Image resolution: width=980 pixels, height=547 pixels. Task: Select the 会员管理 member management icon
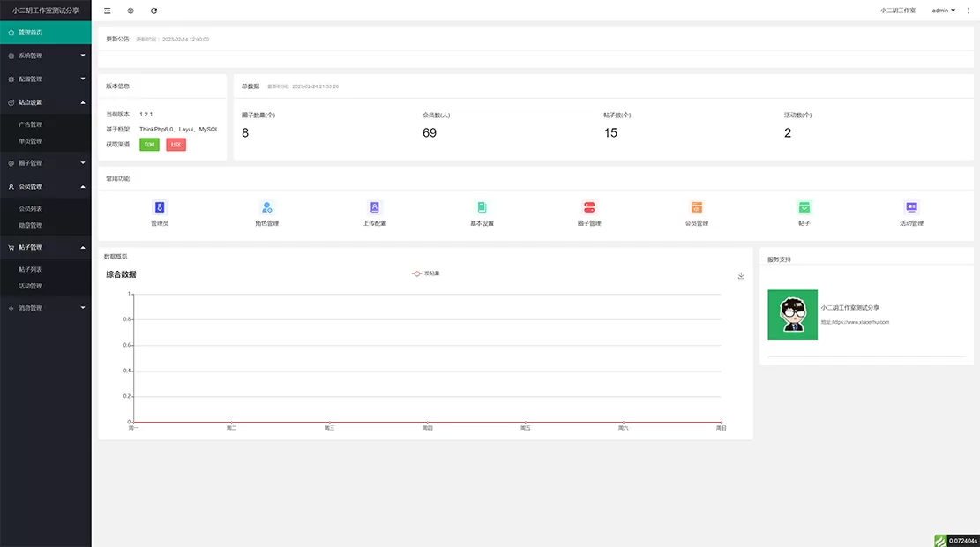coord(696,212)
